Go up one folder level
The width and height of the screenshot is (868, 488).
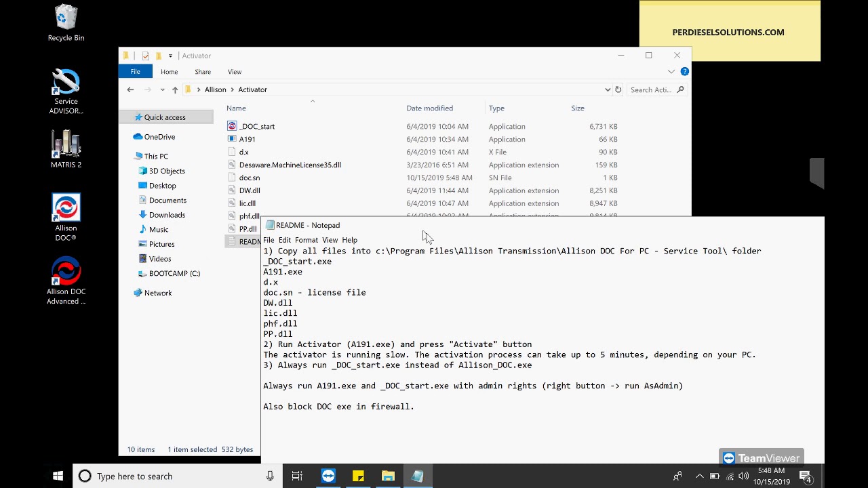[175, 89]
